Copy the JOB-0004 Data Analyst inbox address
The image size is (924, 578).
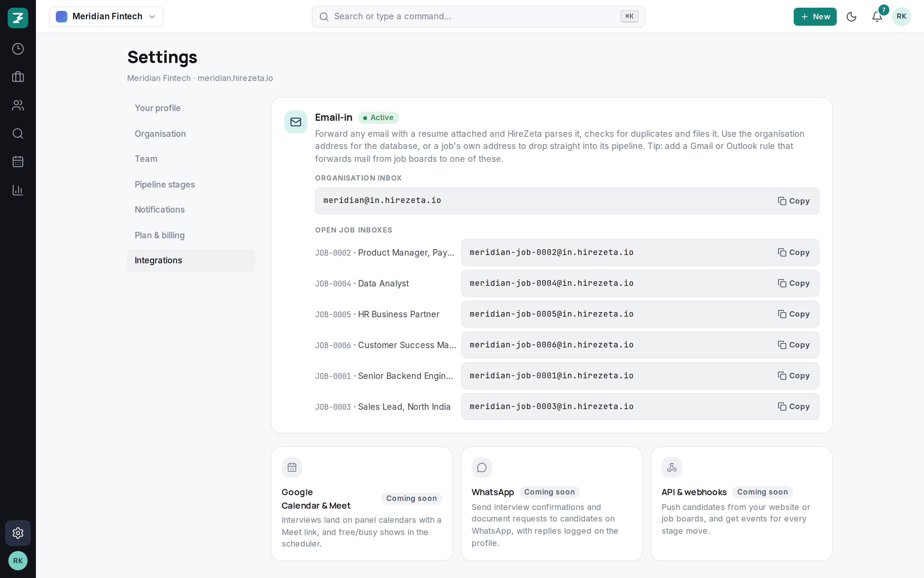pos(793,283)
